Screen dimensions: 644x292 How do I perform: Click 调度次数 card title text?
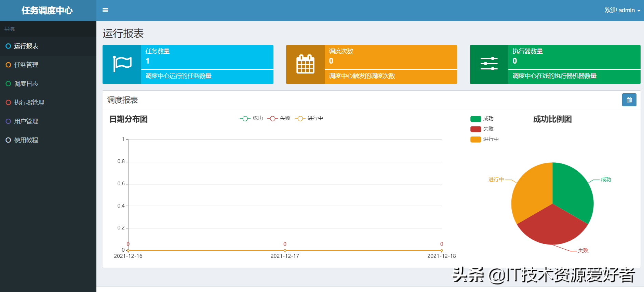(x=341, y=51)
